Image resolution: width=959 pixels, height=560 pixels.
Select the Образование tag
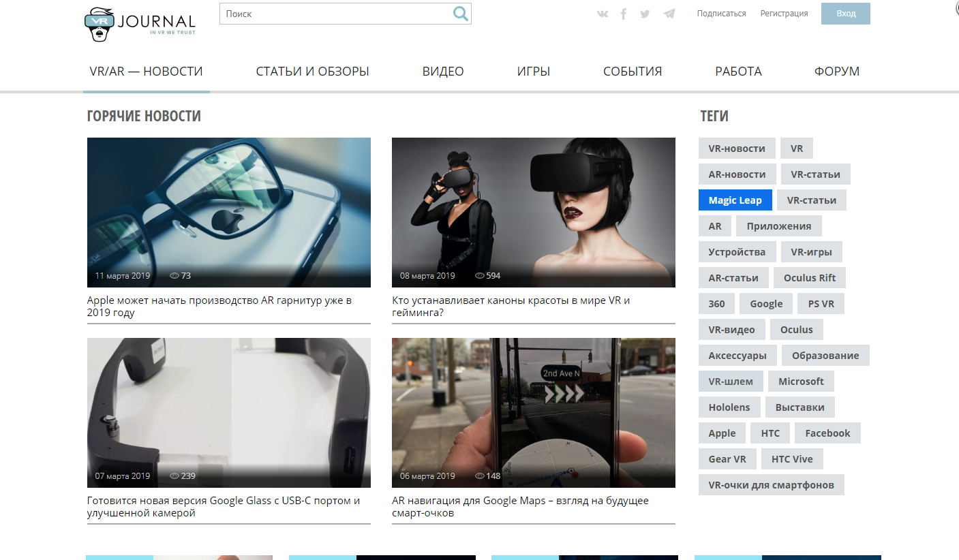[826, 356]
